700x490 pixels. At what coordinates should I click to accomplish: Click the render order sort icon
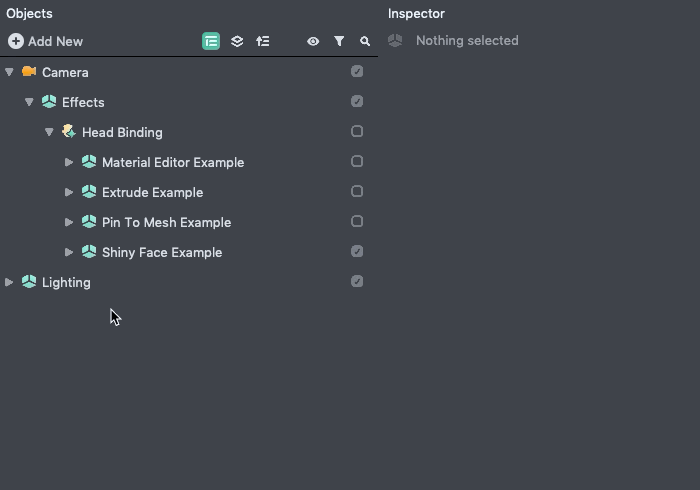click(x=263, y=41)
